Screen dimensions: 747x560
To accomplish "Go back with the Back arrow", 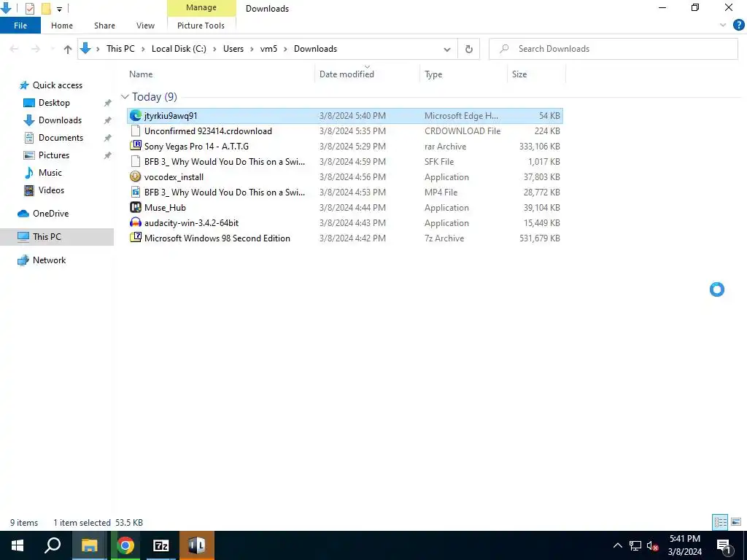I will (15, 49).
